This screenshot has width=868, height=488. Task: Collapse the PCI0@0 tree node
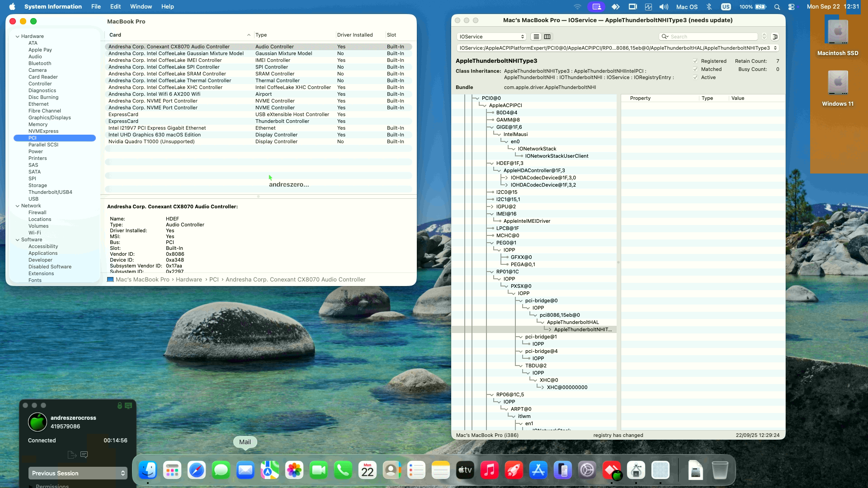pos(476,98)
